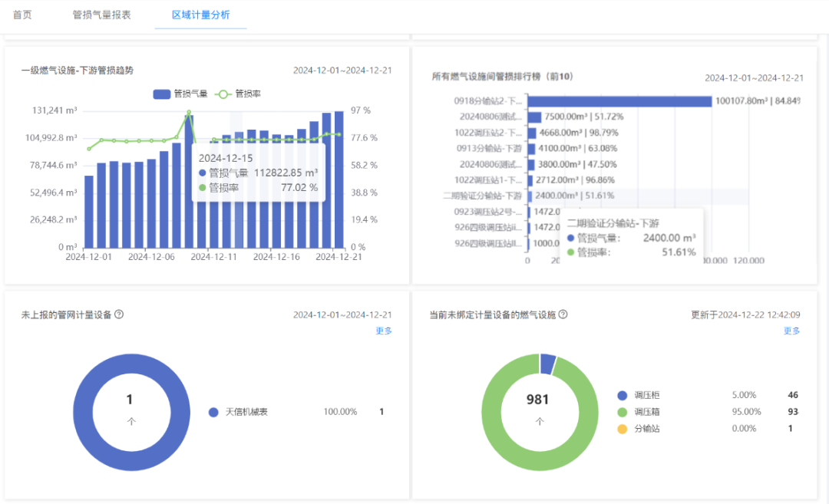The width and height of the screenshot is (829, 504).
Task: Select 区域计量分析 tab
Action: (201, 15)
